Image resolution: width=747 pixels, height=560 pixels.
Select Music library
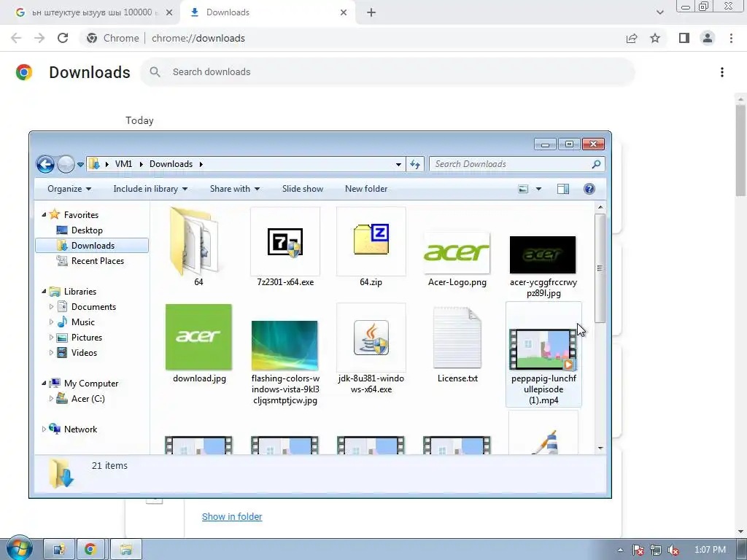click(82, 322)
